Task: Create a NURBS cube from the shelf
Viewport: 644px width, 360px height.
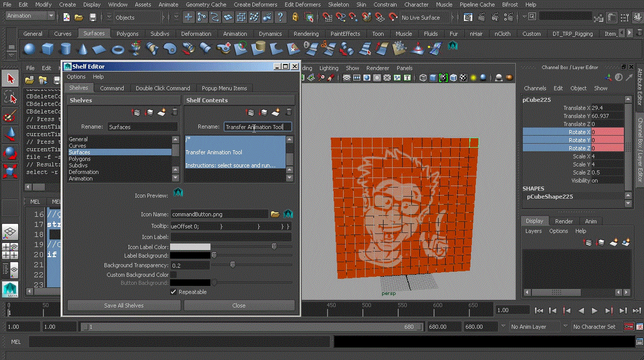Action: (47, 49)
